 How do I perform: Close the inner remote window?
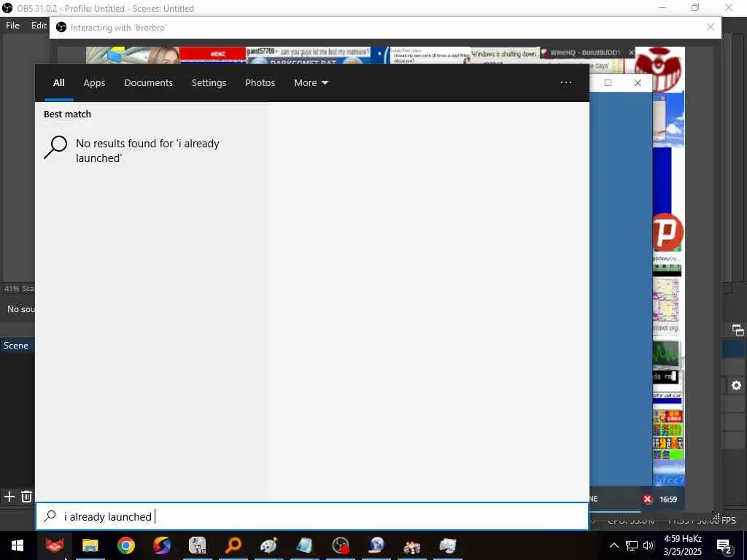(x=638, y=83)
